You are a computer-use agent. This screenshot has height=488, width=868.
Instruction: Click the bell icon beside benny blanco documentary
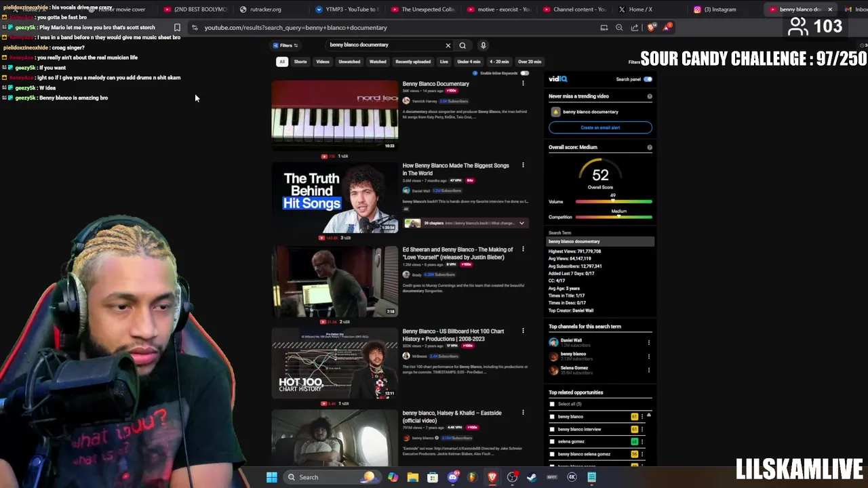pyautogui.click(x=556, y=112)
